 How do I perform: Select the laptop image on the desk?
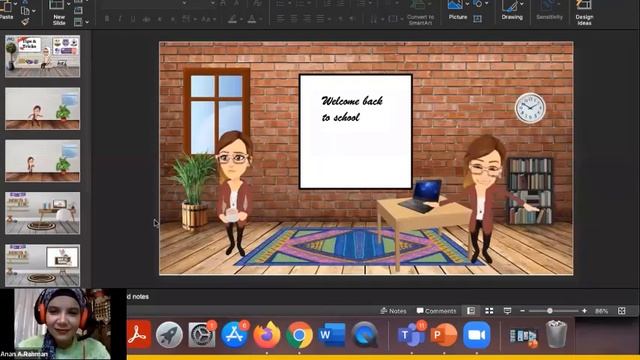point(421,196)
